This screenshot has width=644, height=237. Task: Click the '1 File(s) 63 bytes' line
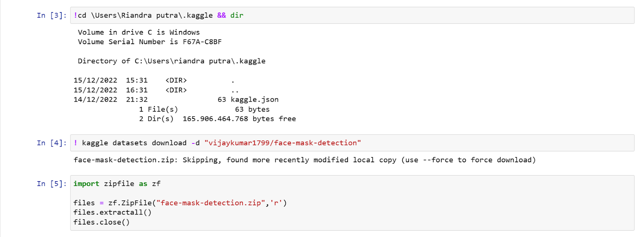pos(204,109)
